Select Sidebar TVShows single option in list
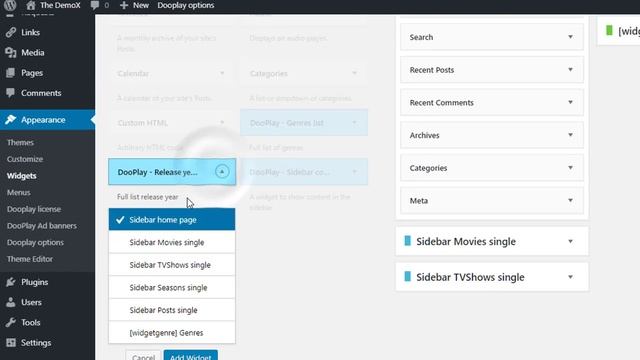Image resolution: width=640 pixels, height=360 pixels. coord(172,265)
